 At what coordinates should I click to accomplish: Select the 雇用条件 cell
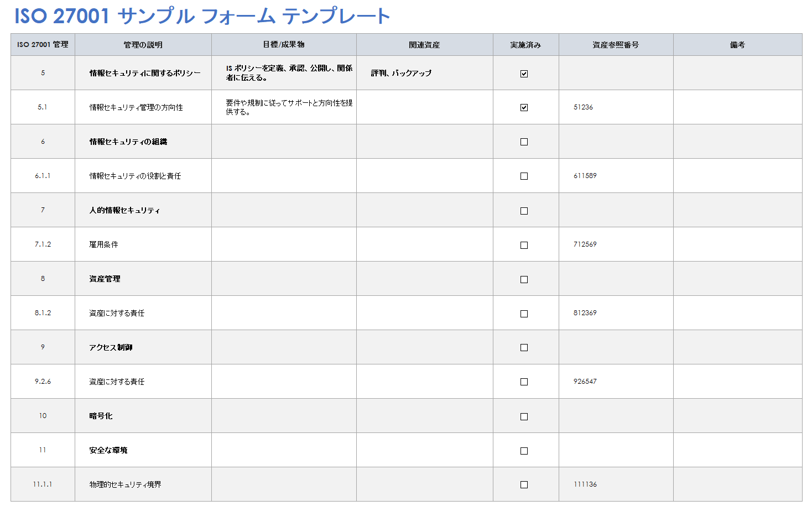143,244
